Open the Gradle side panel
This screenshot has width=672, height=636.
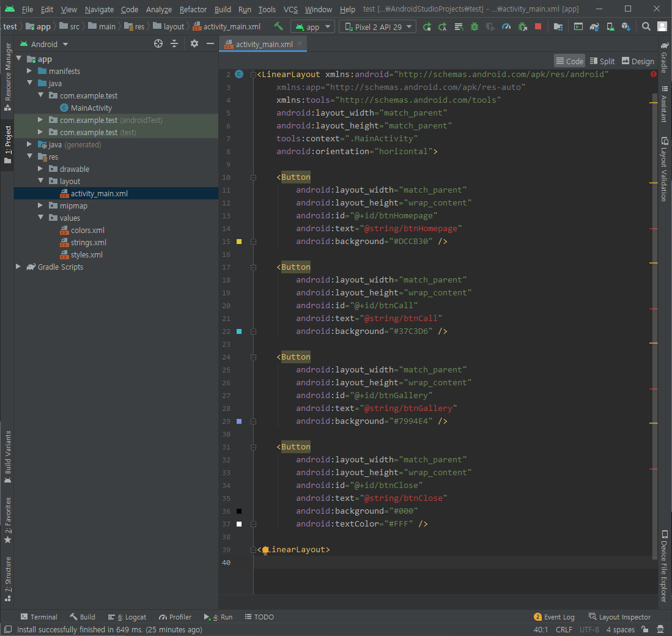pos(664,57)
